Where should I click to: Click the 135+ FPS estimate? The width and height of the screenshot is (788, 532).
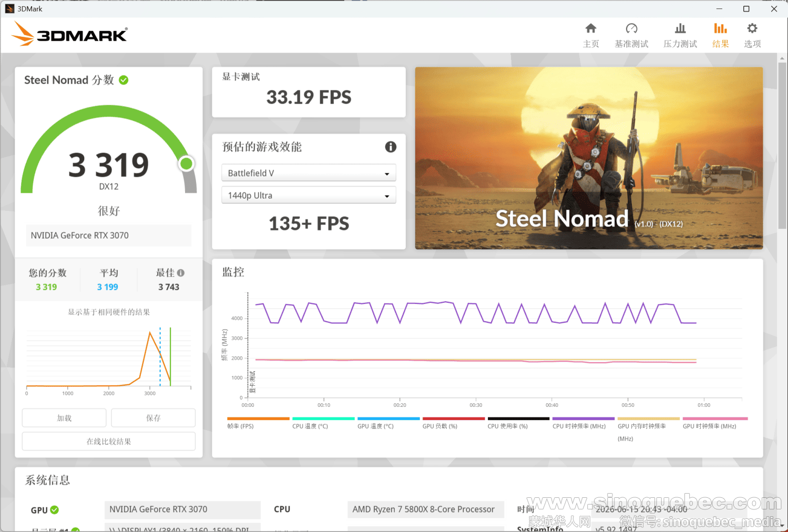tap(309, 223)
